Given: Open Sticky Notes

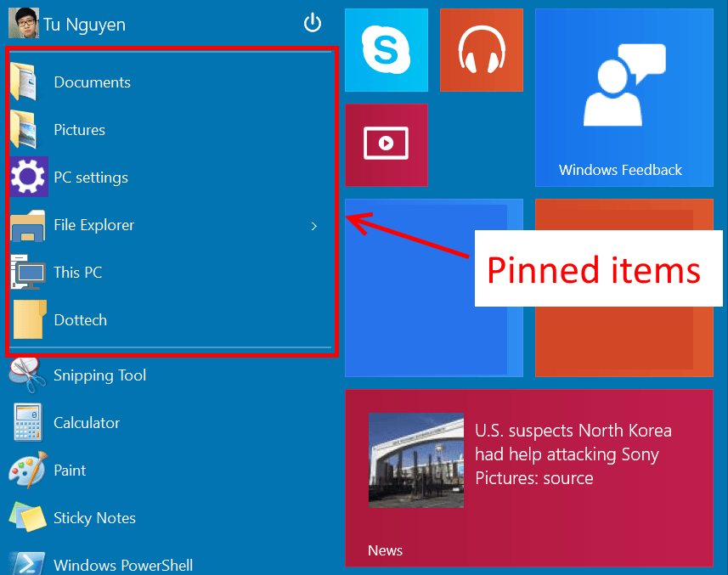Looking at the screenshot, I should pyautogui.click(x=93, y=517).
